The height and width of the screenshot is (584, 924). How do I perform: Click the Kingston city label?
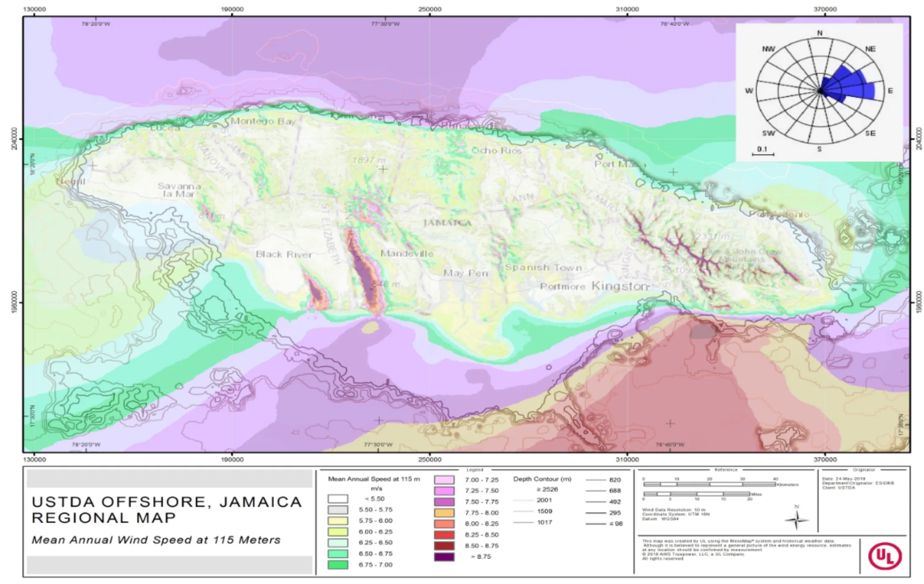click(619, 286)
